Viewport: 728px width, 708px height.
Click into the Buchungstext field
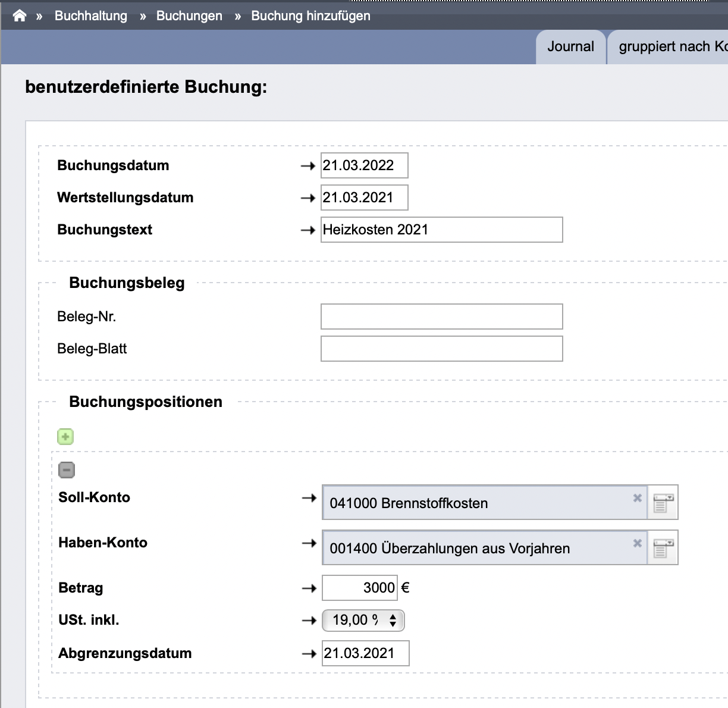tap(441, 230)
